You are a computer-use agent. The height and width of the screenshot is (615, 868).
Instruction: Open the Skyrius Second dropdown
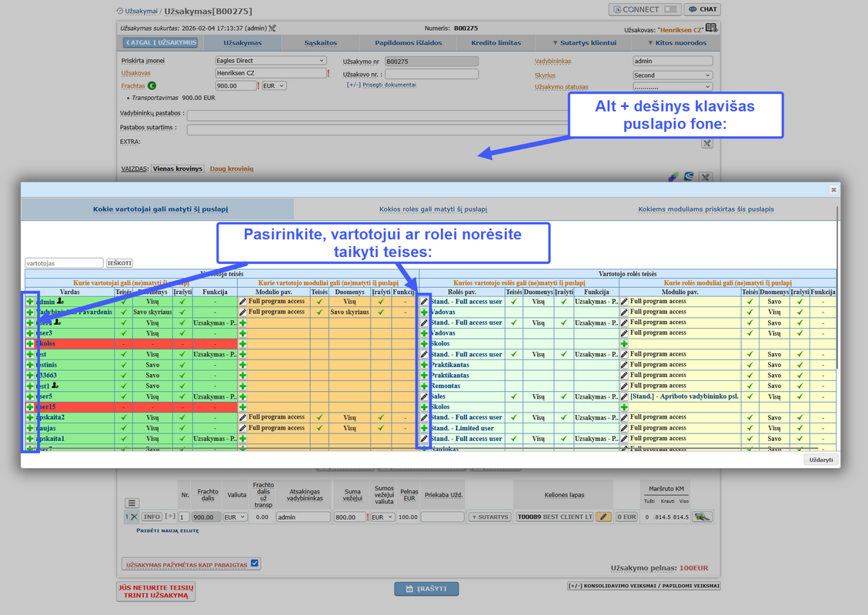click(672, 75)
